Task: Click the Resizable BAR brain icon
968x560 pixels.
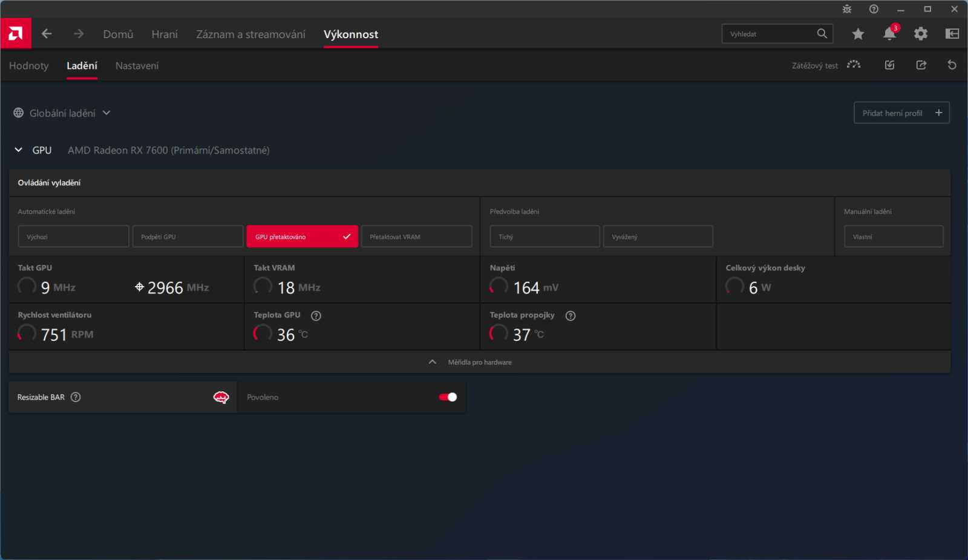Action: 221,397
